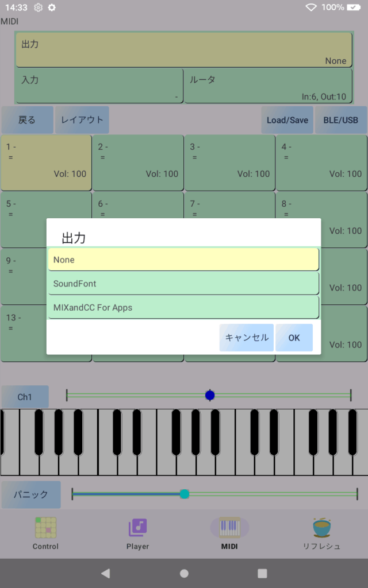Image resolution: width=368 pixels, height=588 pixels.
Task: Select the MIDI tab icon
Action: (229, 527)
